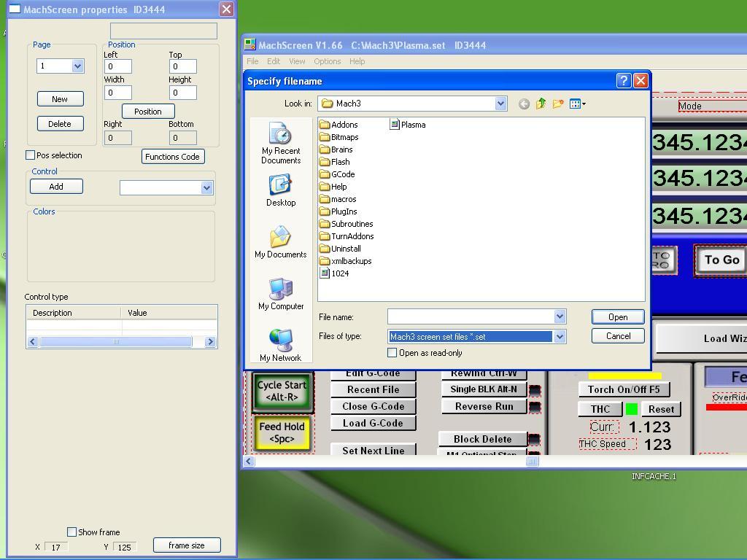Go back using the dialog's Back arrow icon

(x=524, y=104)
